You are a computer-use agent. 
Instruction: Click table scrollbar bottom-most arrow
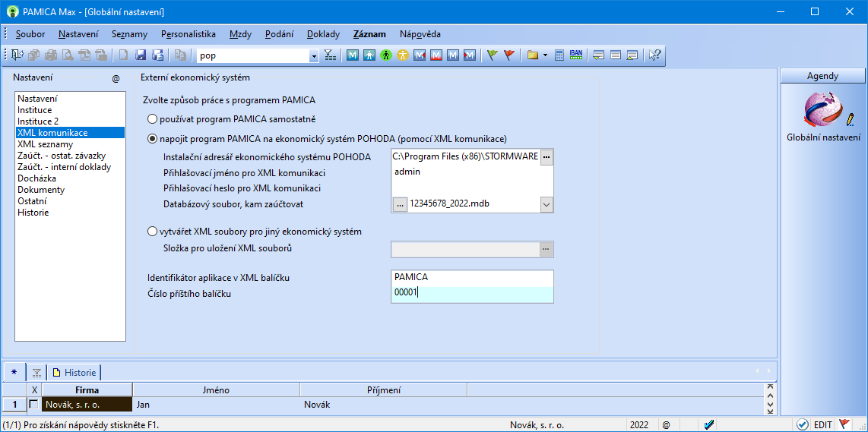click(x=769, y=411)
